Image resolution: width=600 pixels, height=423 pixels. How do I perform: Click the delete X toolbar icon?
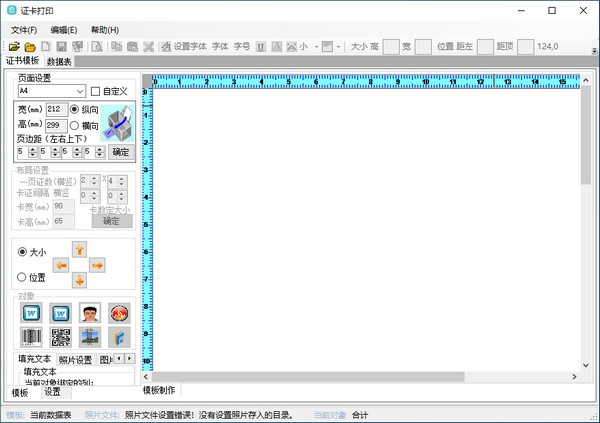point(148,47)
